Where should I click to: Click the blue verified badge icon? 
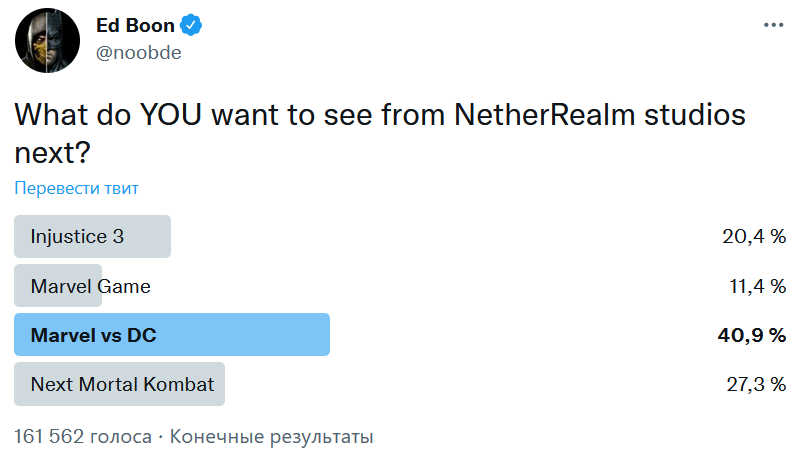191,25
